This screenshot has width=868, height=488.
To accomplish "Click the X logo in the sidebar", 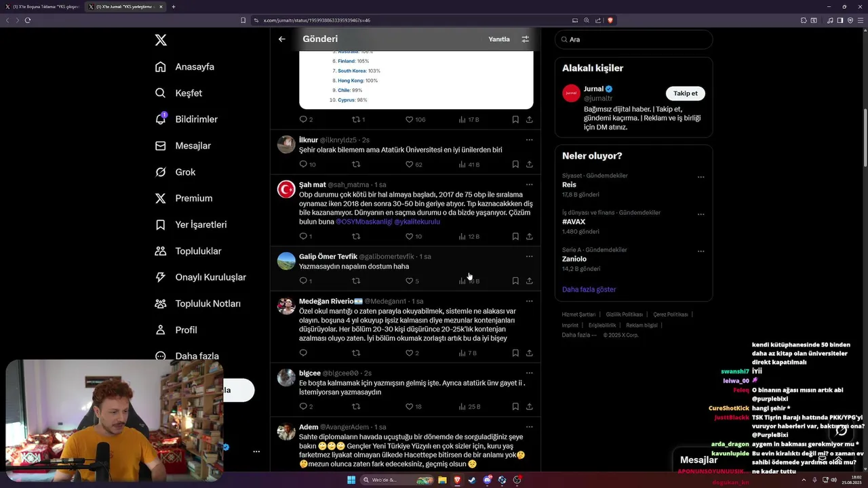I will tap(161, 40).
